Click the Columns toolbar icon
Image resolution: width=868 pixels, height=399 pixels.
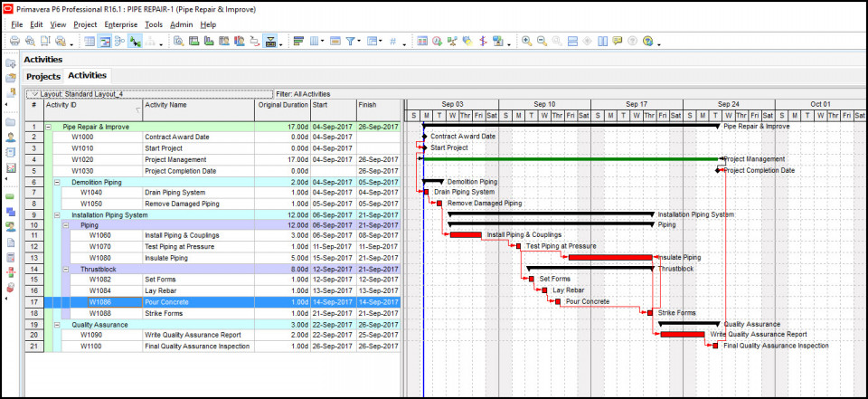(314, 42)
